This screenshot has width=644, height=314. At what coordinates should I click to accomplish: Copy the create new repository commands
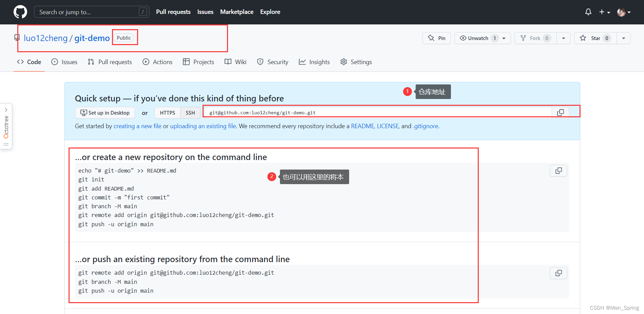(558, 171)
